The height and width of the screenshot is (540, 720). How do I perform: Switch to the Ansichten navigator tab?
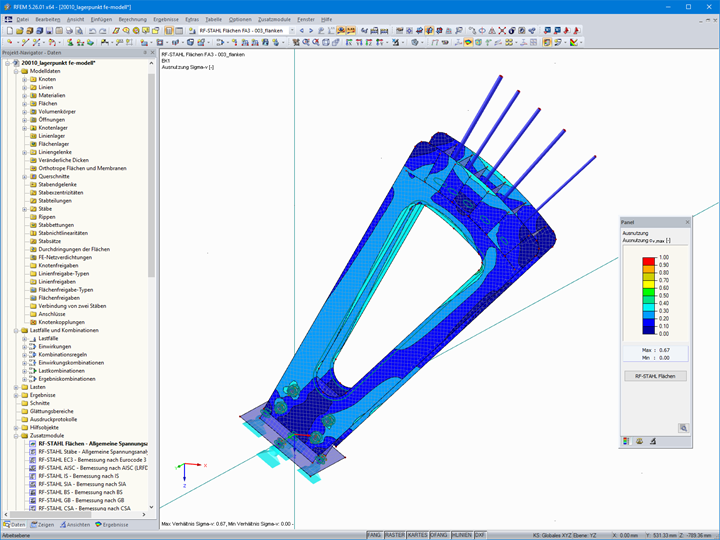tap(75, 524)
